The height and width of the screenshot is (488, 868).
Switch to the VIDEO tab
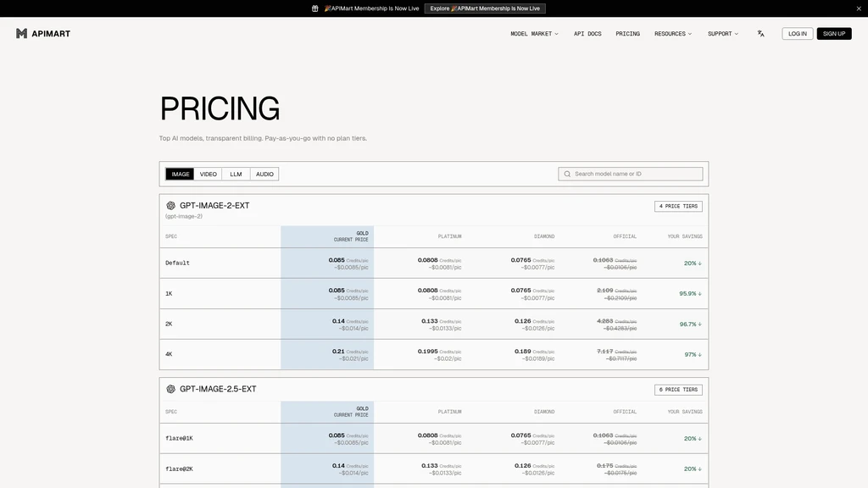pos(209,174)
